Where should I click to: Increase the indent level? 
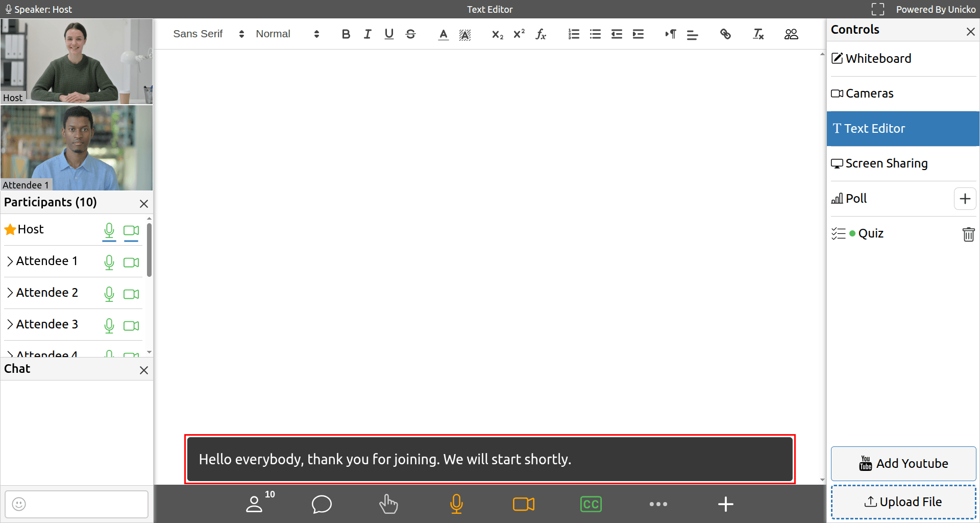tap(638, 34)
